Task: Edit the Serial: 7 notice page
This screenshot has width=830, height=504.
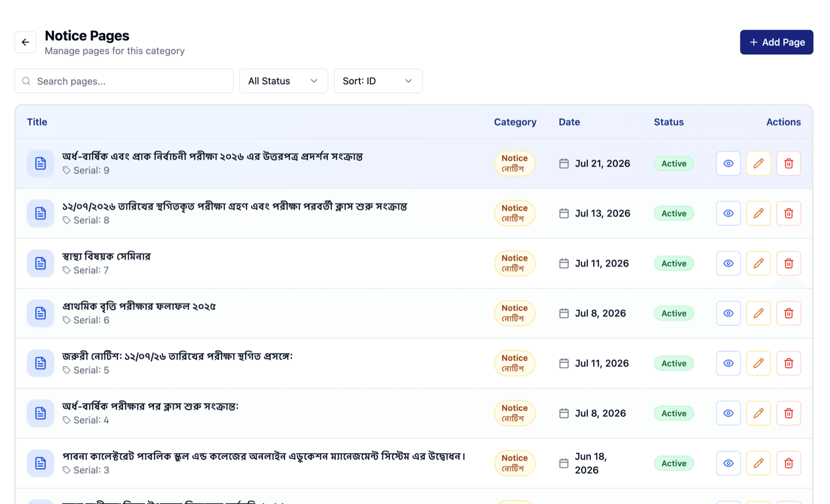Action: tap(758, 263)
